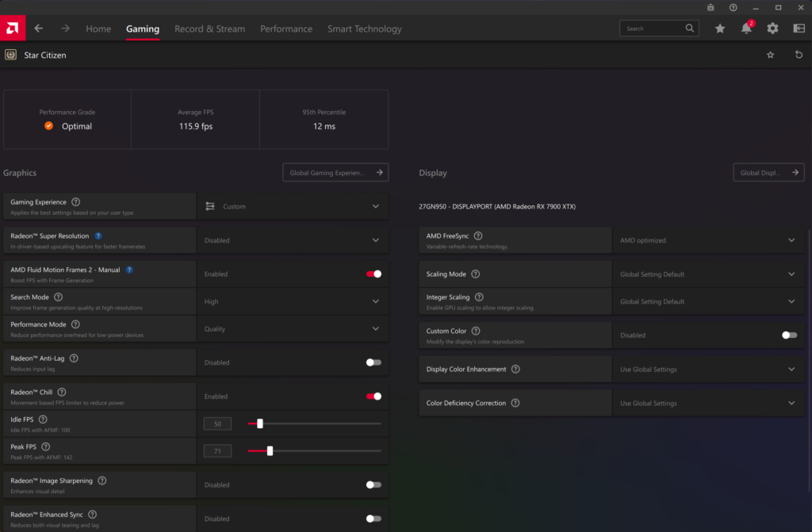
Task: Open Scaling Mode help icon
Action: pos(476,274)
